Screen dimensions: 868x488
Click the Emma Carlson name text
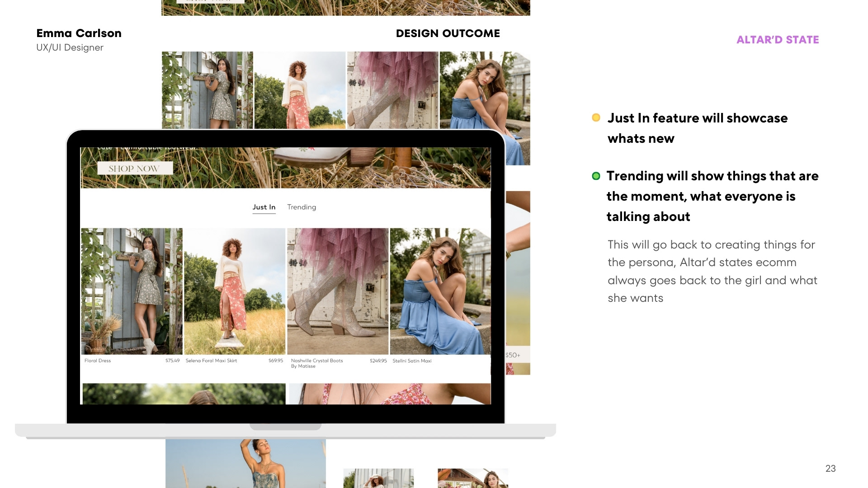[x=79, y=33]
